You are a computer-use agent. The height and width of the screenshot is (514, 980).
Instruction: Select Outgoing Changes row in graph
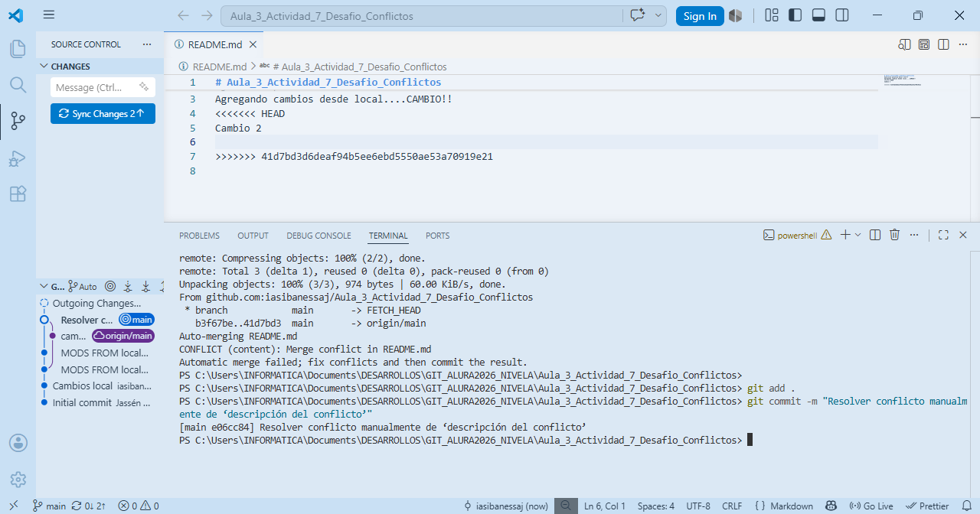pos(100,303)
